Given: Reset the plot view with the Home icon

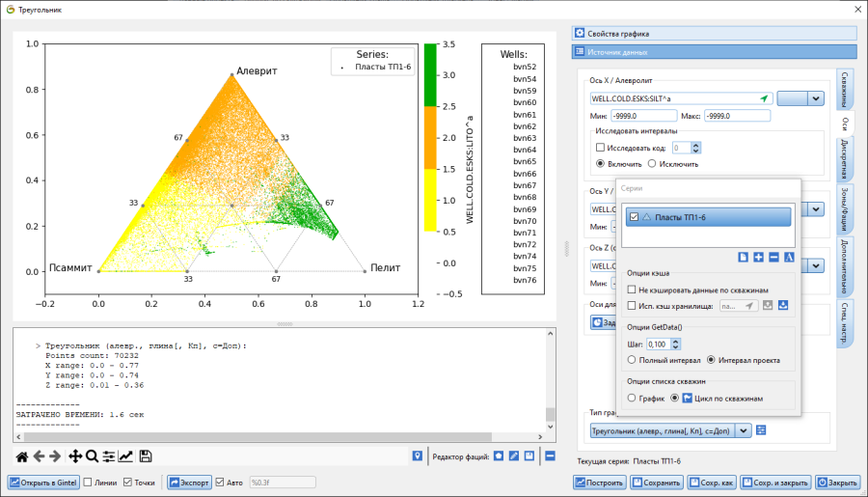Looking at the screenshot, I should pyautogui.click(x=22, y=456).
